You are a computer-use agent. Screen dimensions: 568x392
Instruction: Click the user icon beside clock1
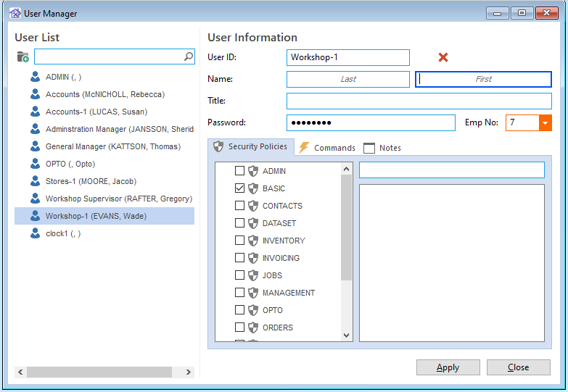pos(35,233)
